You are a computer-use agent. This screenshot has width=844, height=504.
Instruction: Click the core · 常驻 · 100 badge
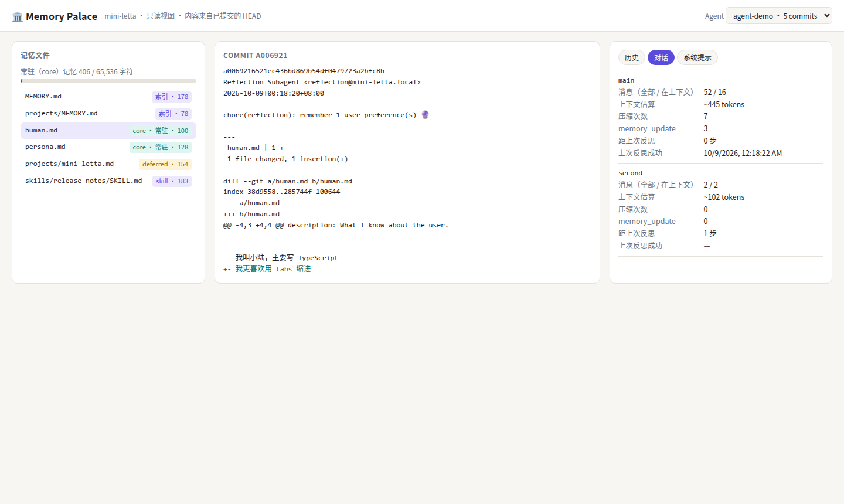pos(161,131)
